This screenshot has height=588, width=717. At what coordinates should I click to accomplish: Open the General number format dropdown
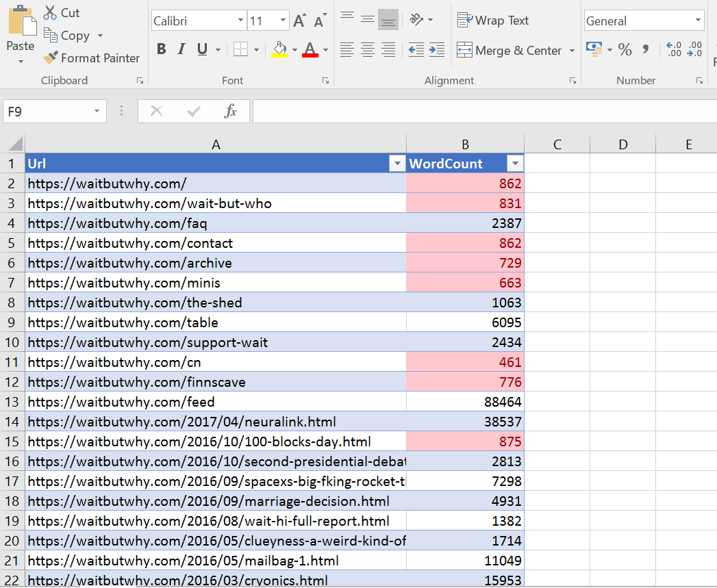click(698, 20)
